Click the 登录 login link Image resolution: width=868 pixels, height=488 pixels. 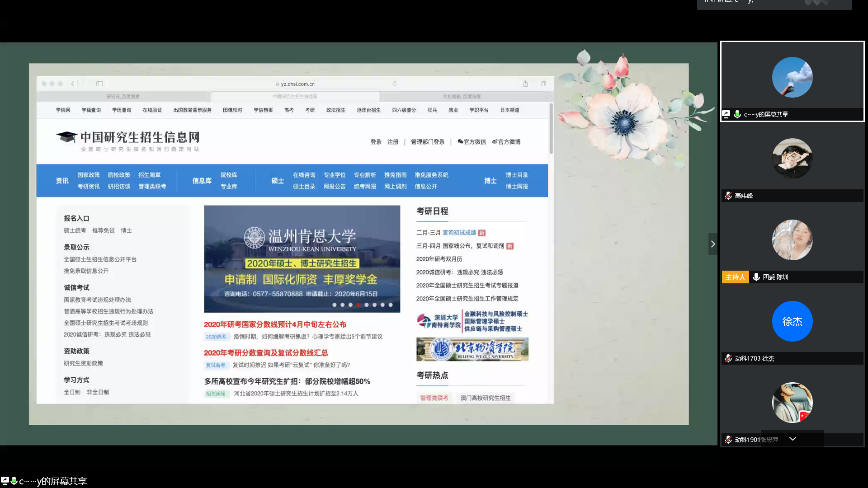[x=376, y=142]
